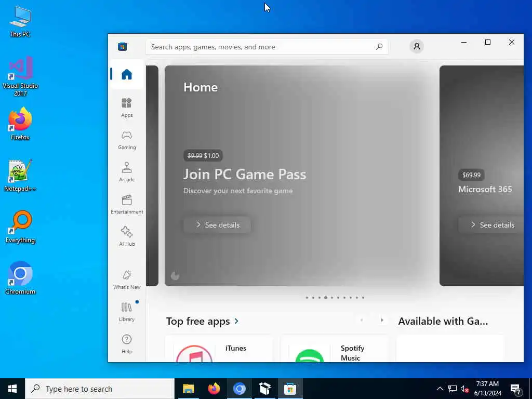Open the Arcade section
This screenshot has height=399, width=532.
127,172
